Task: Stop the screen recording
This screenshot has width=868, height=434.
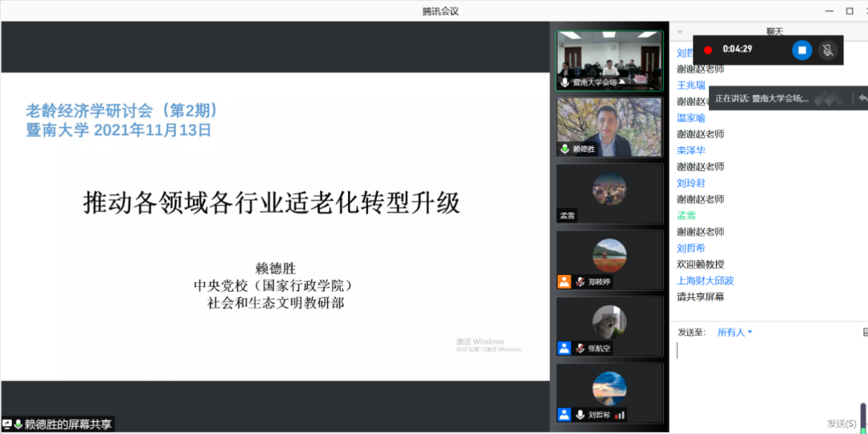Action: pos(801,50)
